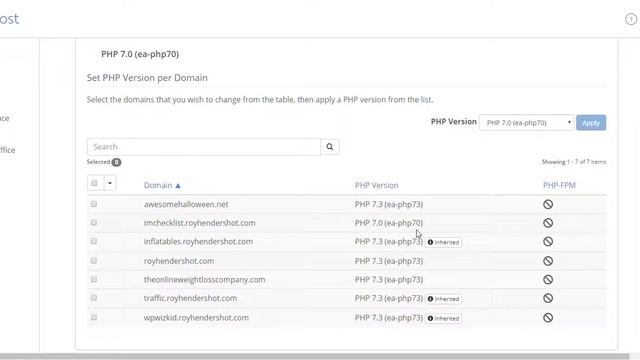Click theonlineweightlosscompany.com domain name
This screenshot has height=360, width=640.
(x=204, y=280)
